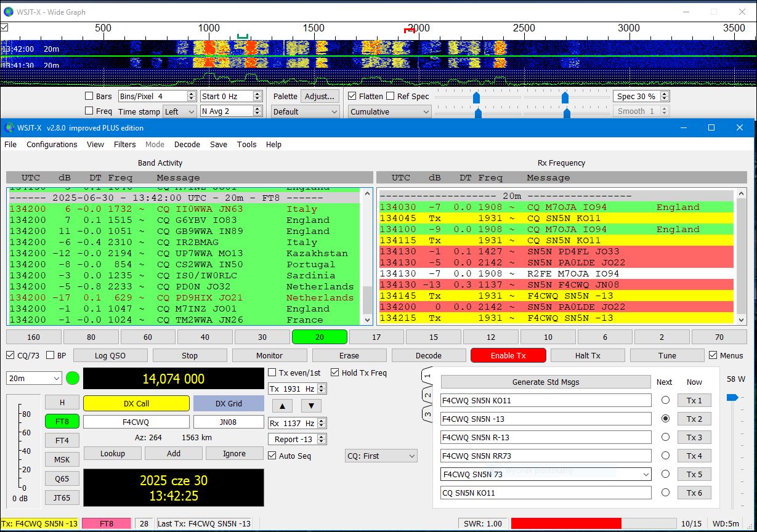Click the transmit power slider handle
The height and width of the screenshot is (532, 757).
click(732, 398)
